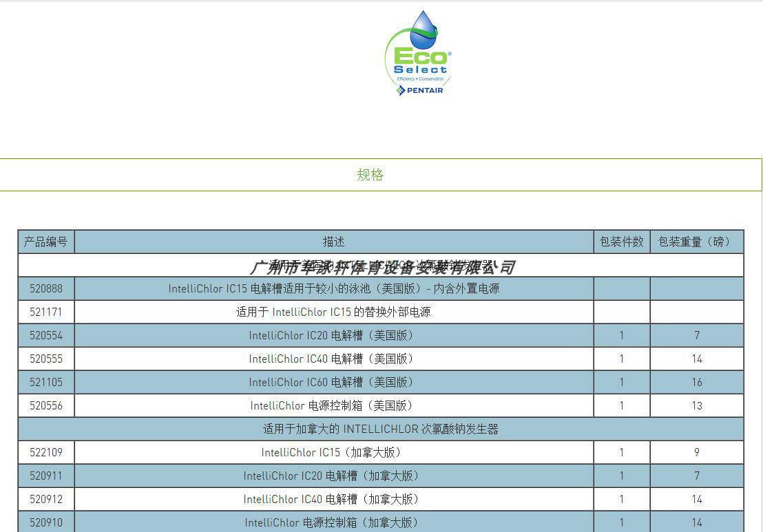Click weight value 16 in 521105 row
763x532 pixels.
point(697,382)
